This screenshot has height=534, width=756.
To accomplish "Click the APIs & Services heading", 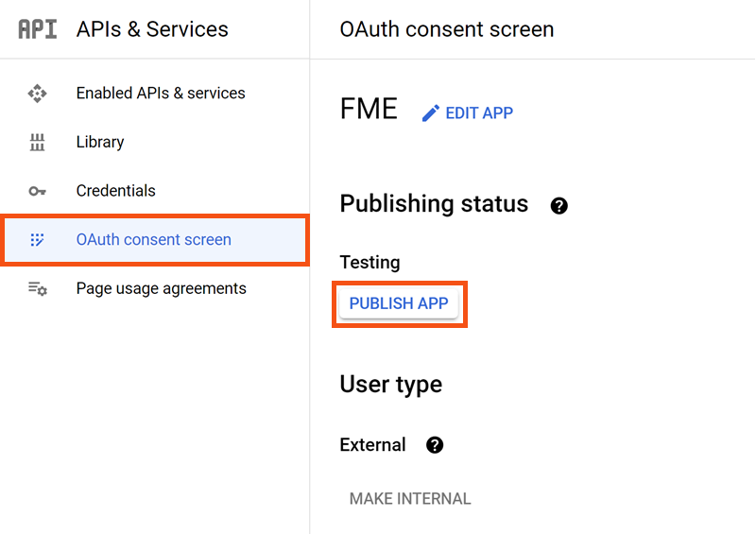I will click(x=152, y=29).
